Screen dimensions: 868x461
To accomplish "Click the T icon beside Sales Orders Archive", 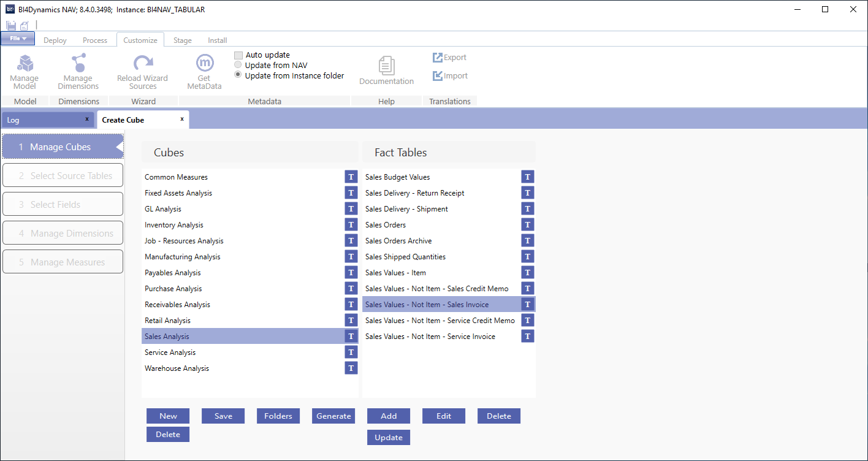I will [x=527, y=241].
